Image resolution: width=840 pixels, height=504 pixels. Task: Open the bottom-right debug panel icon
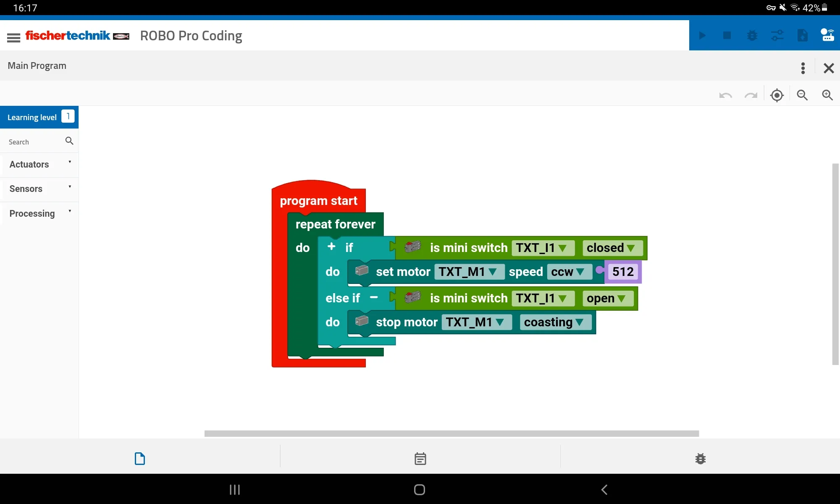tap(700, 458)
